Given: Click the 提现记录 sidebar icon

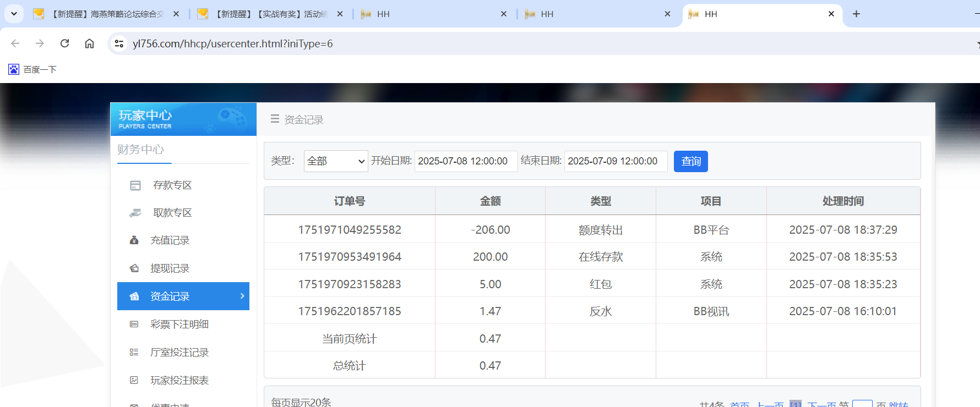Looking at the screenshot, I should point(134,268).
